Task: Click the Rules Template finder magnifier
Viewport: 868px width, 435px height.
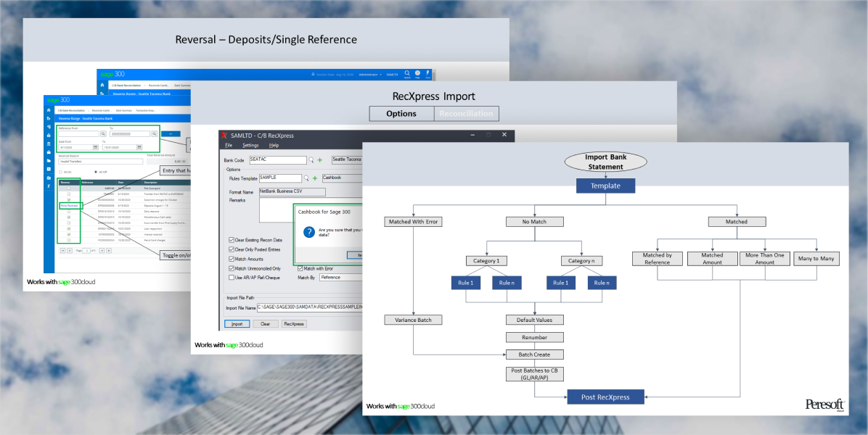Action: pyautogui.click(x=307, y=178)
